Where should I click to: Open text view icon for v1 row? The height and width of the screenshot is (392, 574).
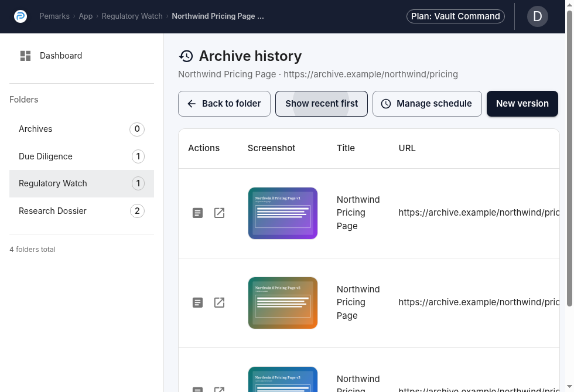coord(198,213)
